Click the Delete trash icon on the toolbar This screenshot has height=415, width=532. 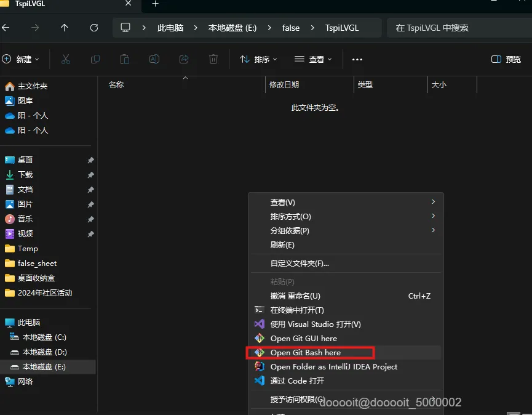213,58
